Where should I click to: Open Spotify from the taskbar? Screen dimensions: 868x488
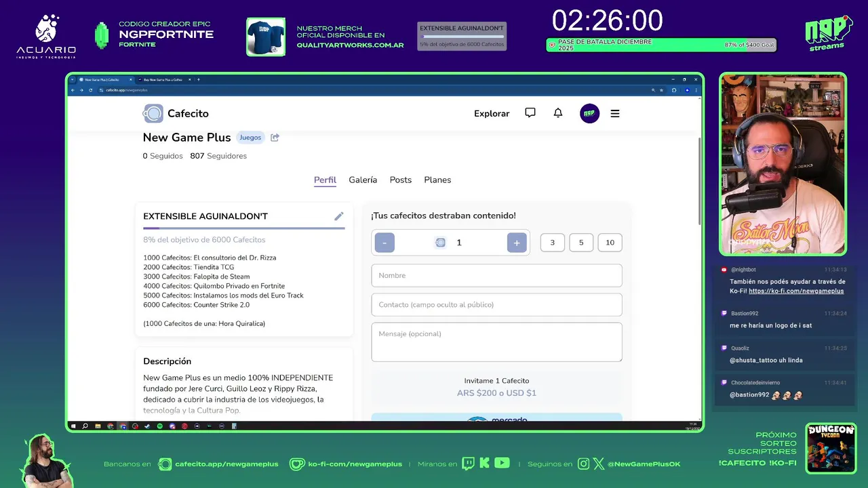159,426
